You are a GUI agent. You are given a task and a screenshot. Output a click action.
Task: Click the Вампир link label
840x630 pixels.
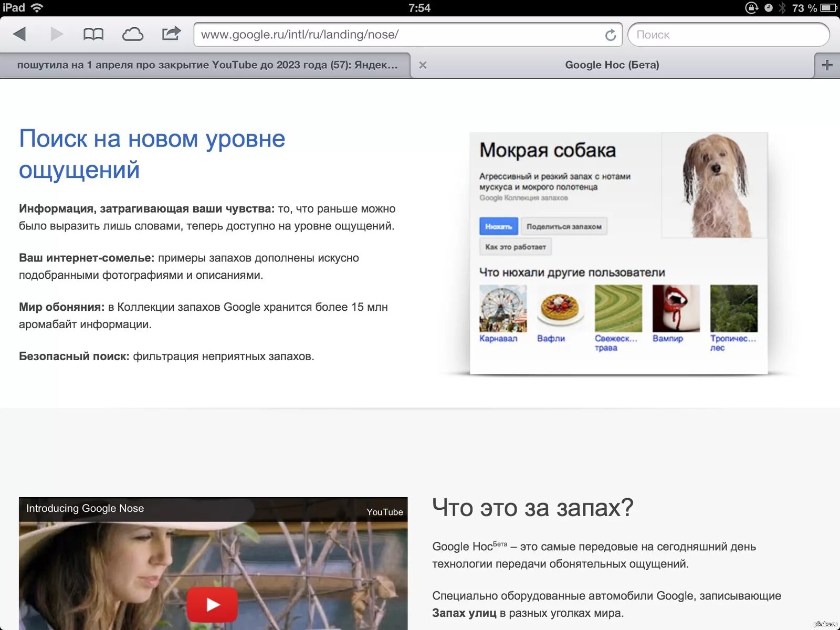pos(668,339)
